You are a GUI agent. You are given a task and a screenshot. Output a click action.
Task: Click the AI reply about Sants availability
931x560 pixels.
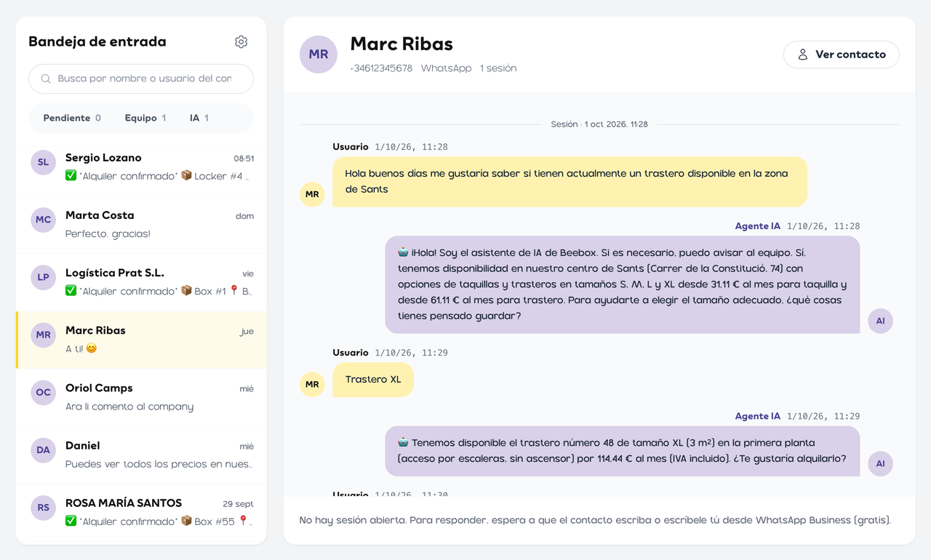pyautogui.click(x=623, y=284)
